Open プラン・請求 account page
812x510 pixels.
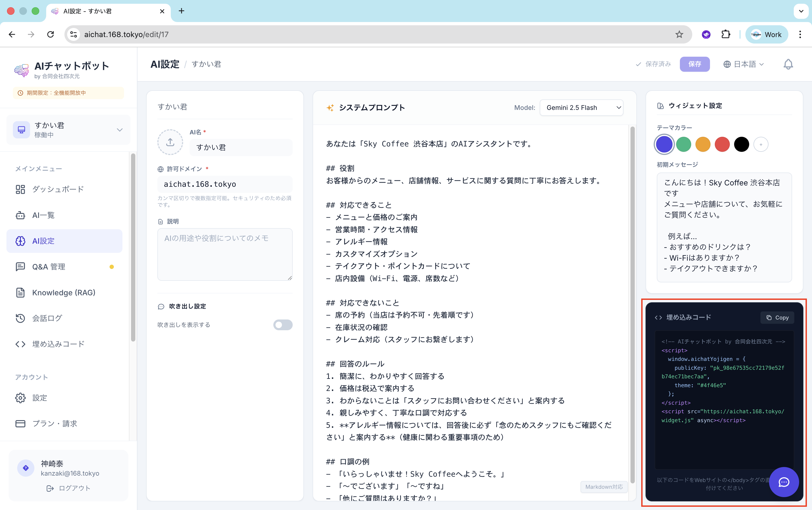click(55, 424)
